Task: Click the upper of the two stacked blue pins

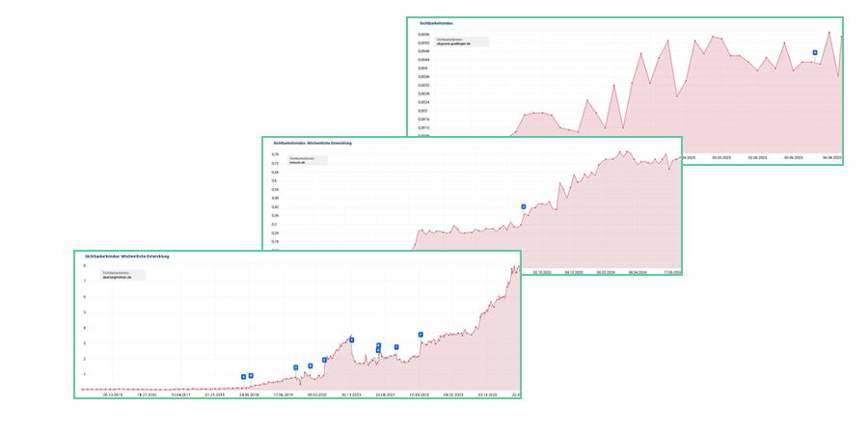Action: tap(379, 345)
